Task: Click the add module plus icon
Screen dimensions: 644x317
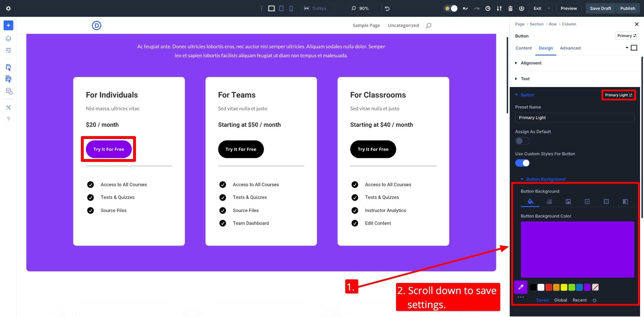Action: [8, 25]
